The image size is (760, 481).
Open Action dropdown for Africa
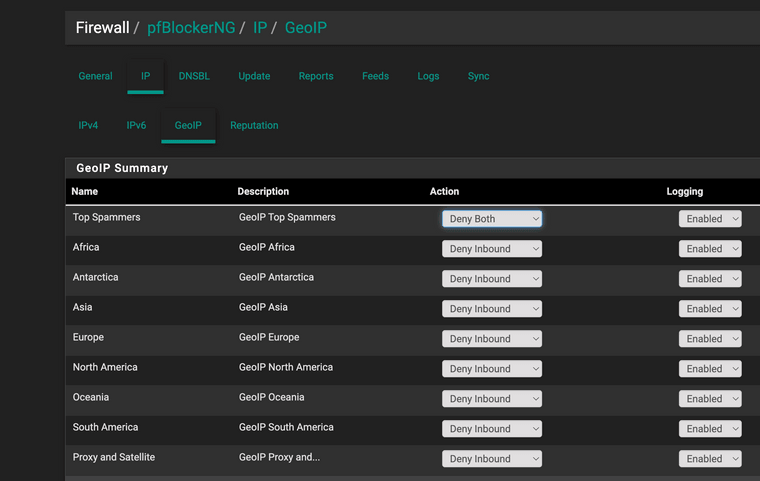(491, 249)
